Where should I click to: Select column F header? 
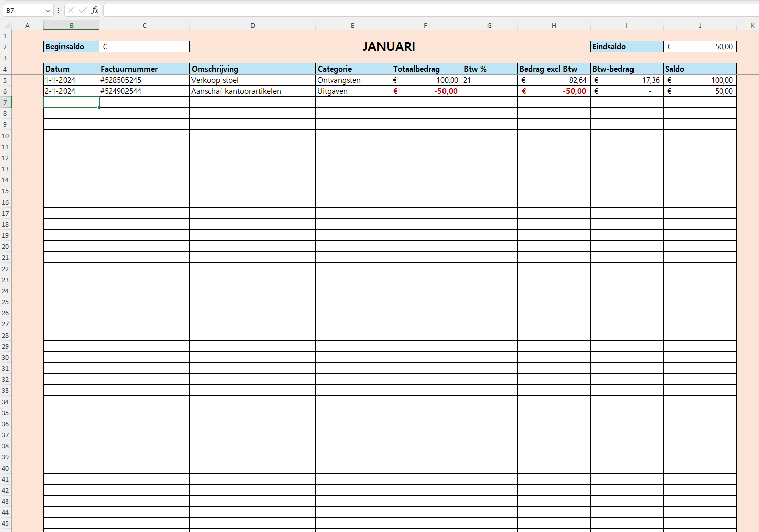[425, 26]
